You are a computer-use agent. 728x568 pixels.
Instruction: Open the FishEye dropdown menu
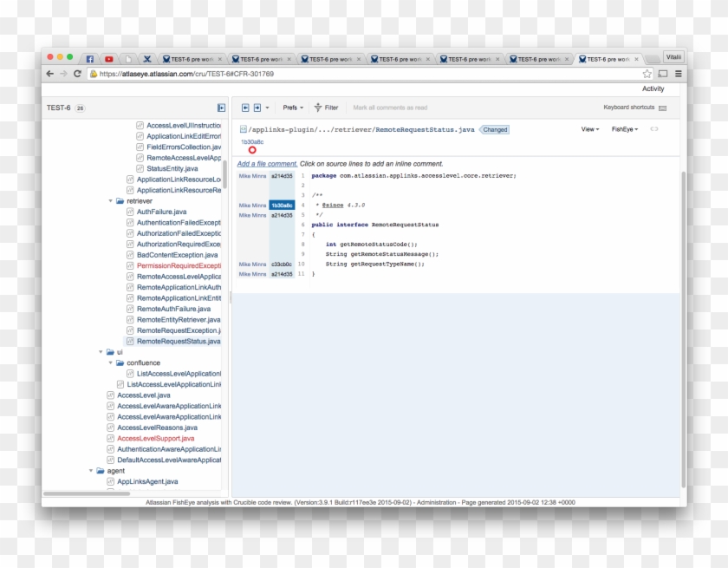point(624,129)
